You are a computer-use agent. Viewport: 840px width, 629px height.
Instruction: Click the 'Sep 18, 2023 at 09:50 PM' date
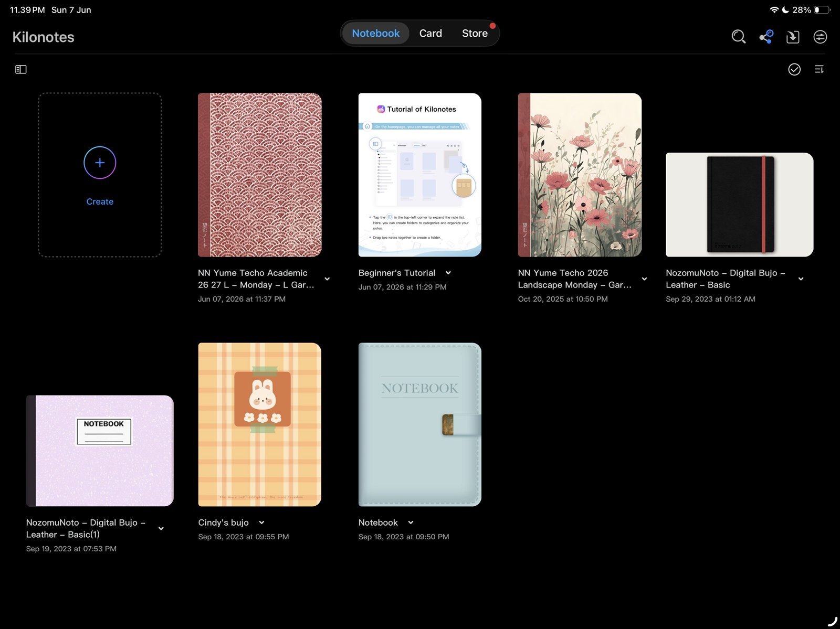coord(404,537)
